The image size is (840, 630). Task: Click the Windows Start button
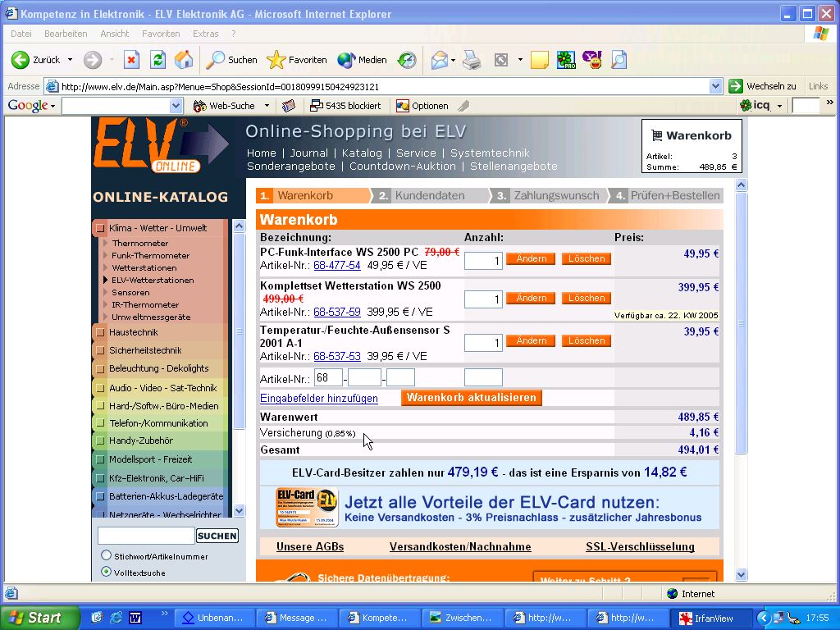[x=39, y=618]
